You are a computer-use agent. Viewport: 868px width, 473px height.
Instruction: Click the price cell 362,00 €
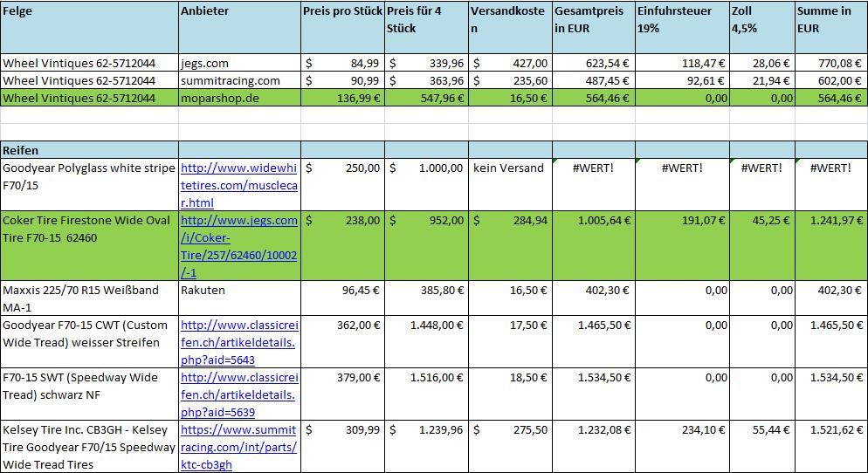pyautogui.click(x=342, y=342)
